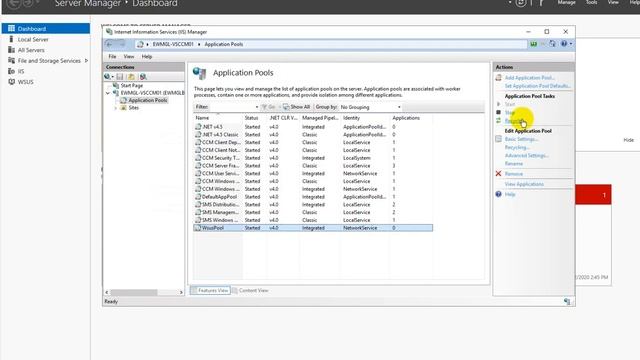Sort by the Managed Pipeline column header
The height and width of the screenshot is (360, 640).
(320, 118)
